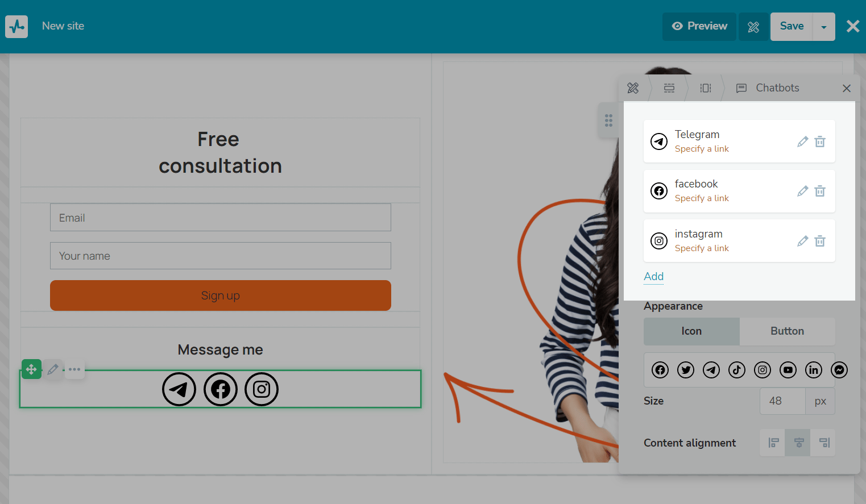Edit the Telegram chatbot link
The image size is (866, 504).
pyautogui.click(x=802, y=141)
